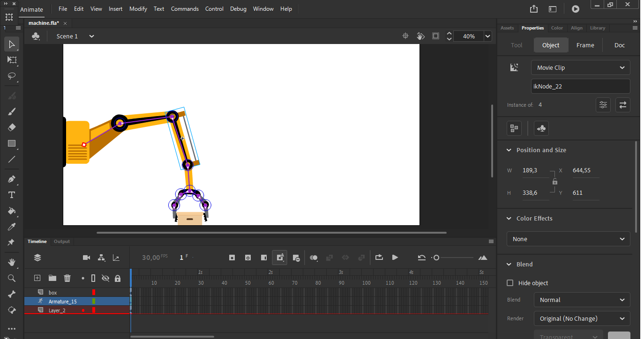644x339 pixels.
Task: Switch to the Library panel tab
Action: [598, 28]
